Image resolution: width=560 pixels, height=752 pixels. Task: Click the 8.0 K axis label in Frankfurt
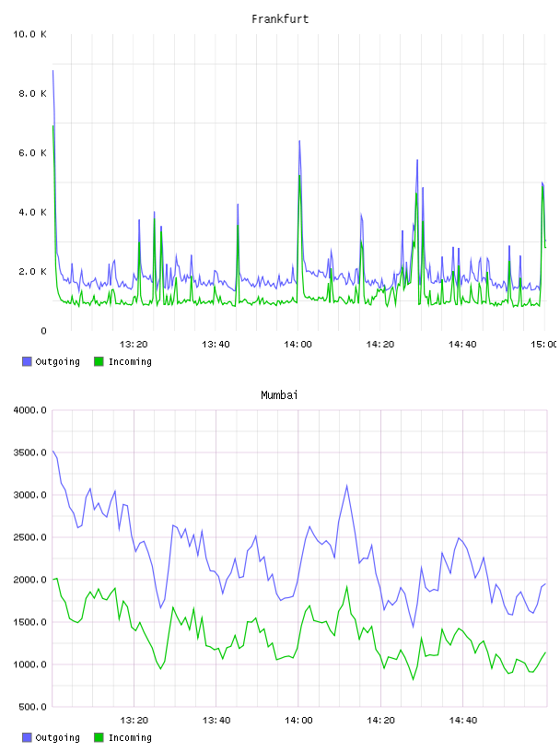[32, 93]
